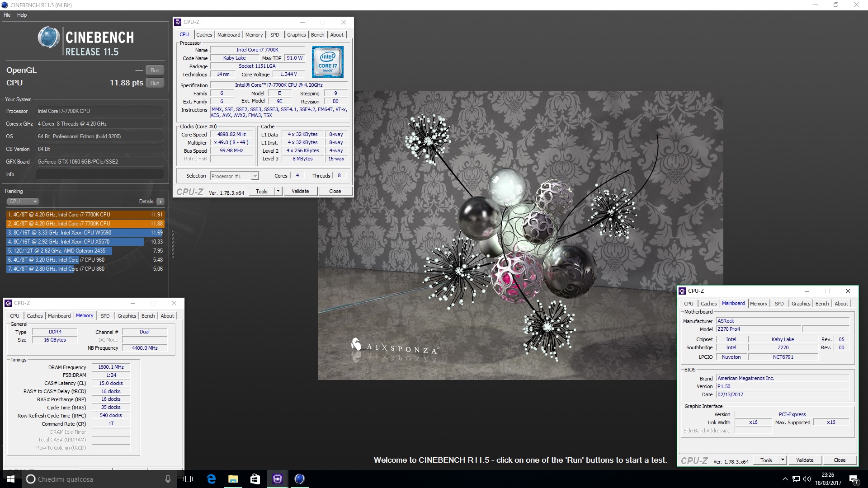The width and height of the screenshot is (868, 488).
Task: Click the memory window CPU-Z title icon
Action: 9,303
